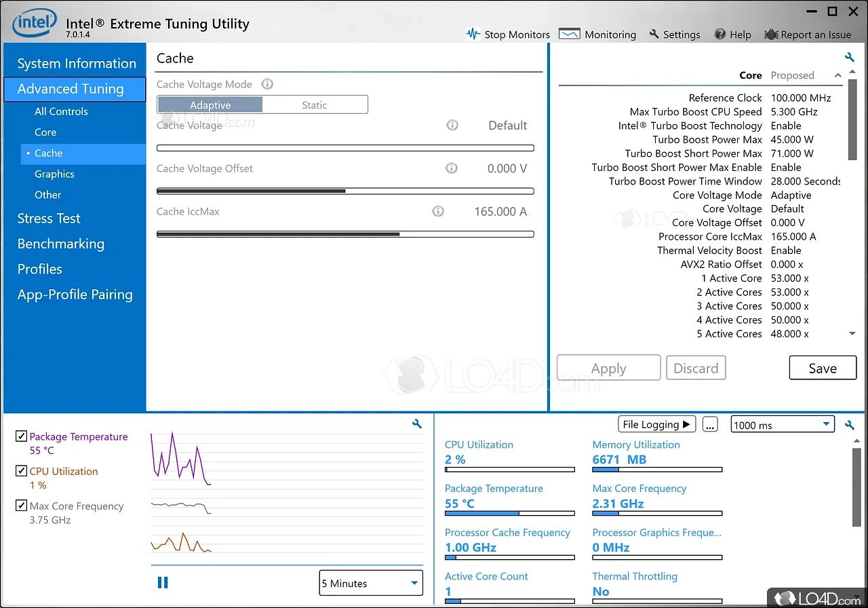
Task: Select Graphics tuning sub-item
Action: click(x=54, y=174)
